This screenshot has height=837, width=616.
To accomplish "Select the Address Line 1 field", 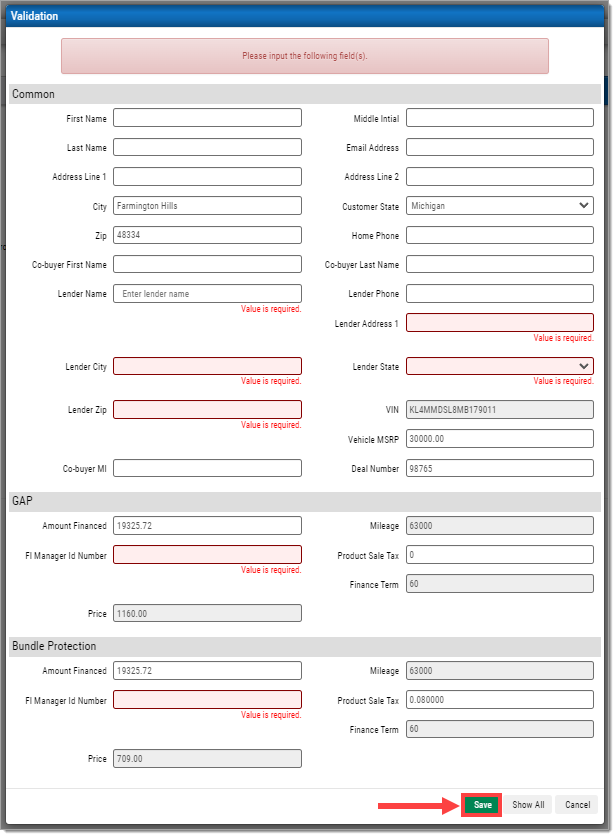I will click(x=207, y=177).
